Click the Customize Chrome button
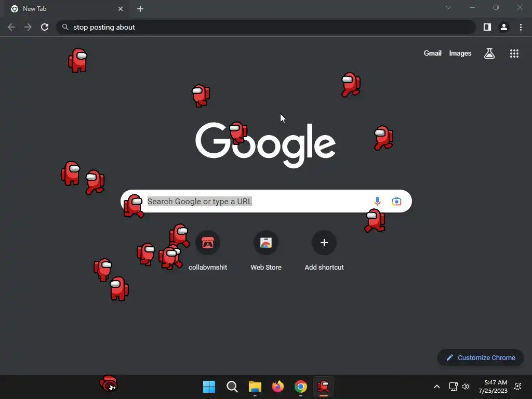The width and height of the screenshot is (532, 399). tap(481, 357)
